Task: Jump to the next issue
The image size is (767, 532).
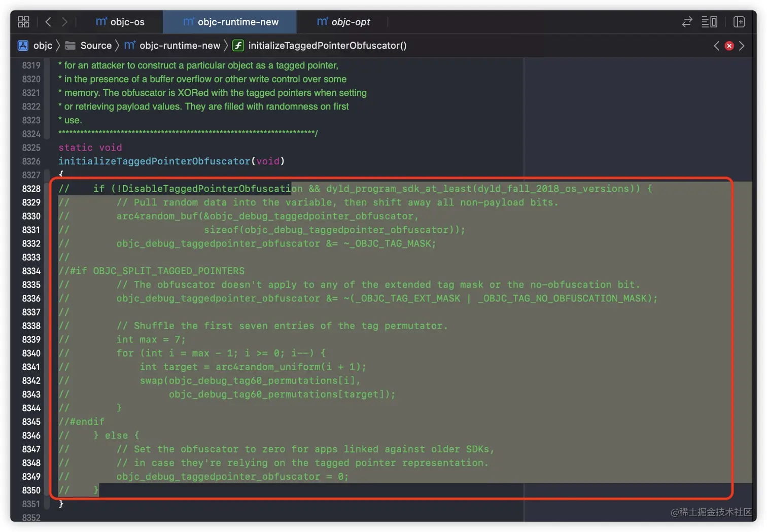Action: point(742,46)
